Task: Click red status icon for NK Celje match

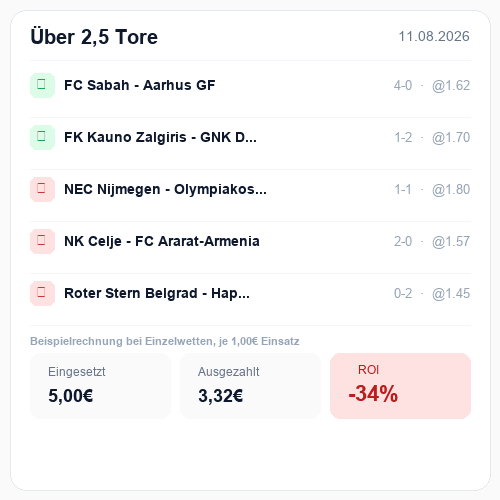Action: [x=42, y=241]
